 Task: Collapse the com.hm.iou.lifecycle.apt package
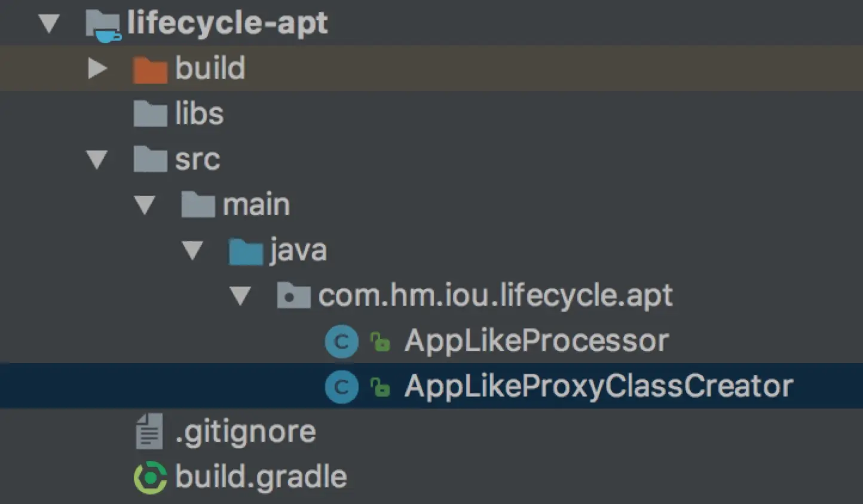tap(240, 296)
